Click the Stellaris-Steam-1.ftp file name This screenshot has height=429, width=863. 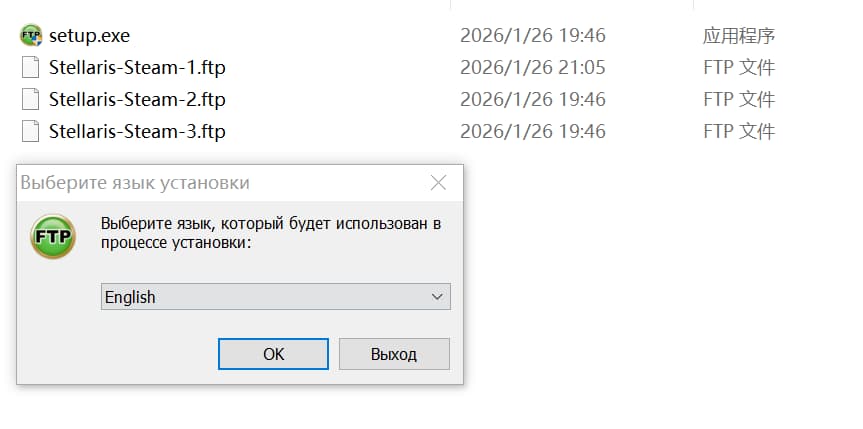[137, 68]
